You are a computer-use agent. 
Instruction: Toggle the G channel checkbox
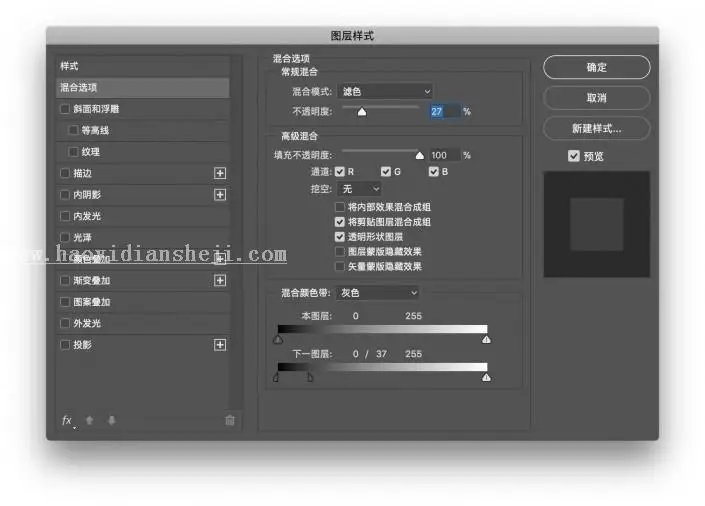(386, 172)
